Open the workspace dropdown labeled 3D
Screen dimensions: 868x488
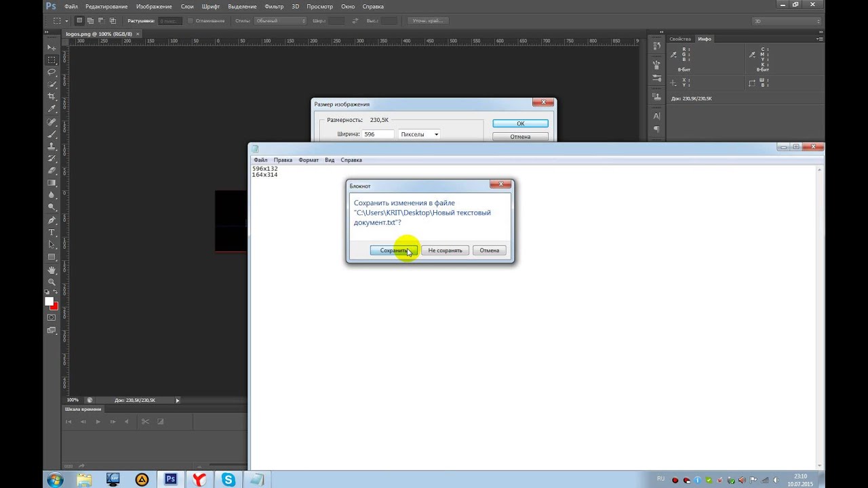[x=787, y=21]
